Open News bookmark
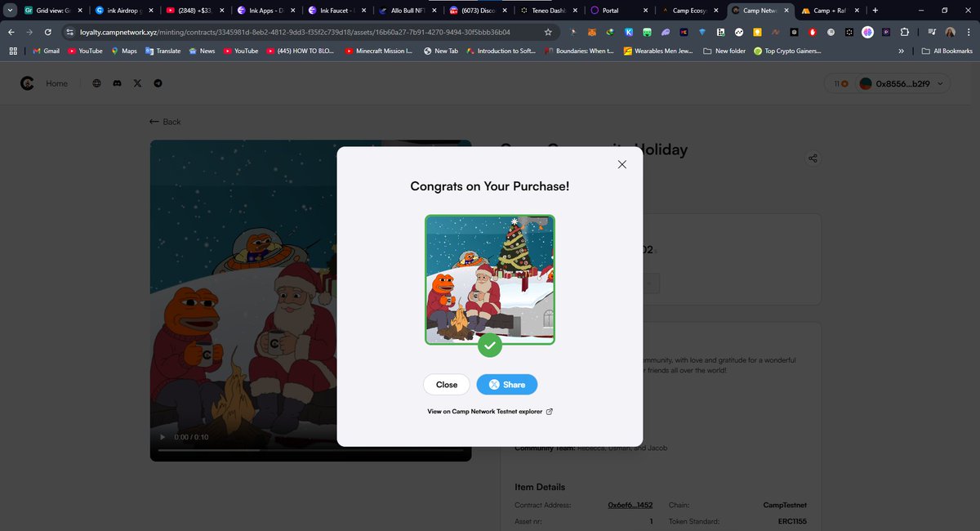Screen dimensions: 980x531 [202, 51]
